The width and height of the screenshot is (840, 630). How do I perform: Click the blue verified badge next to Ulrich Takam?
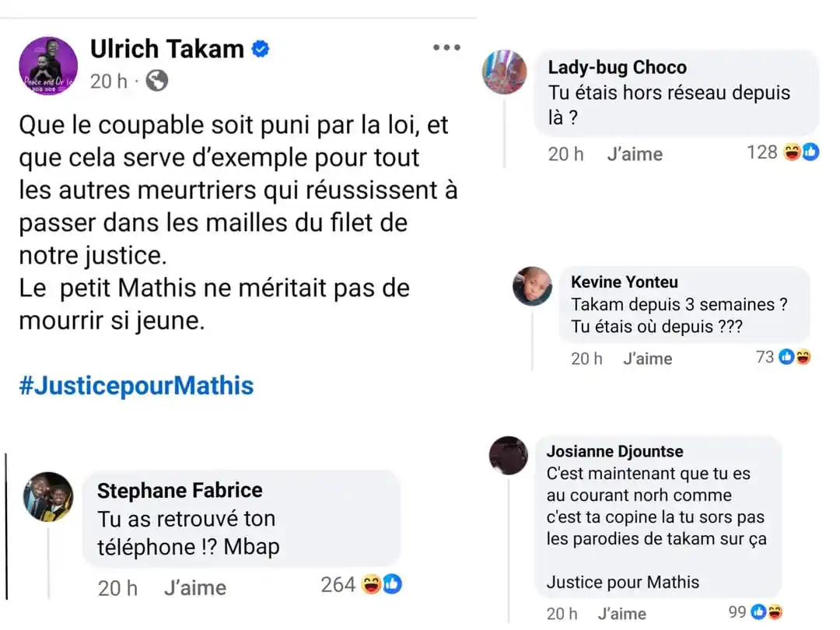click(260, 49)
